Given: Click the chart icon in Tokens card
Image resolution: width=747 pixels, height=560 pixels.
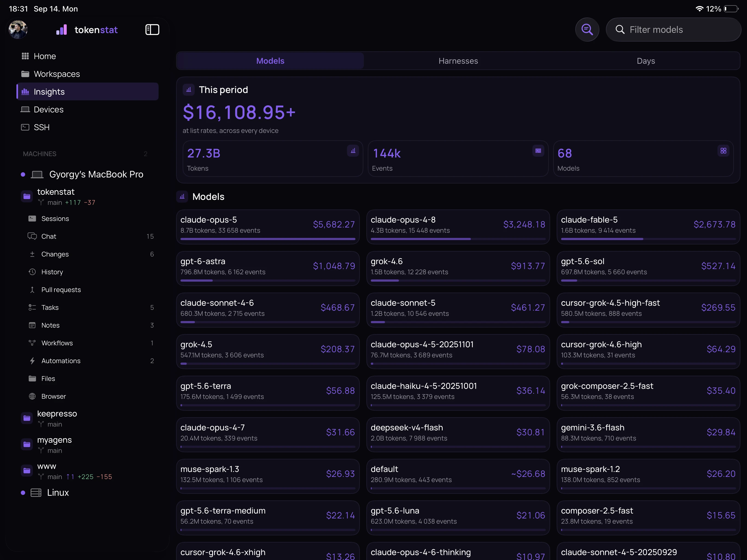Looking at the screenshot, I should click(x=353, y=151).
